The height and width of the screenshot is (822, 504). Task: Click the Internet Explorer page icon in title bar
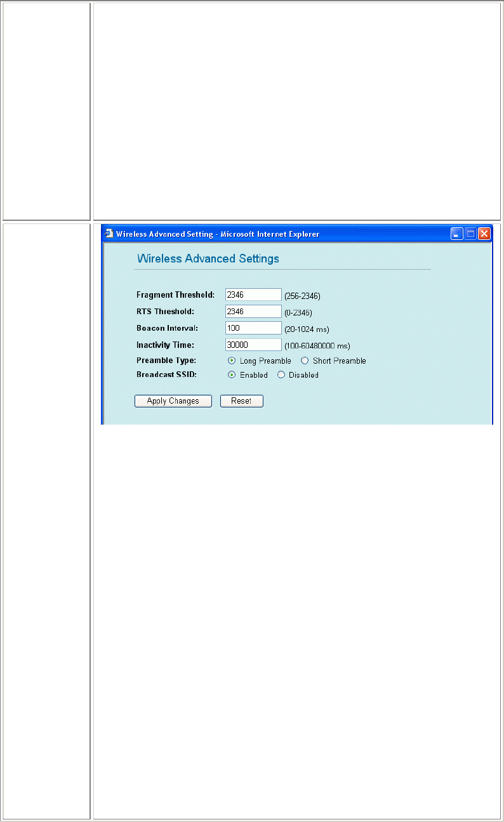click(109, 234)
